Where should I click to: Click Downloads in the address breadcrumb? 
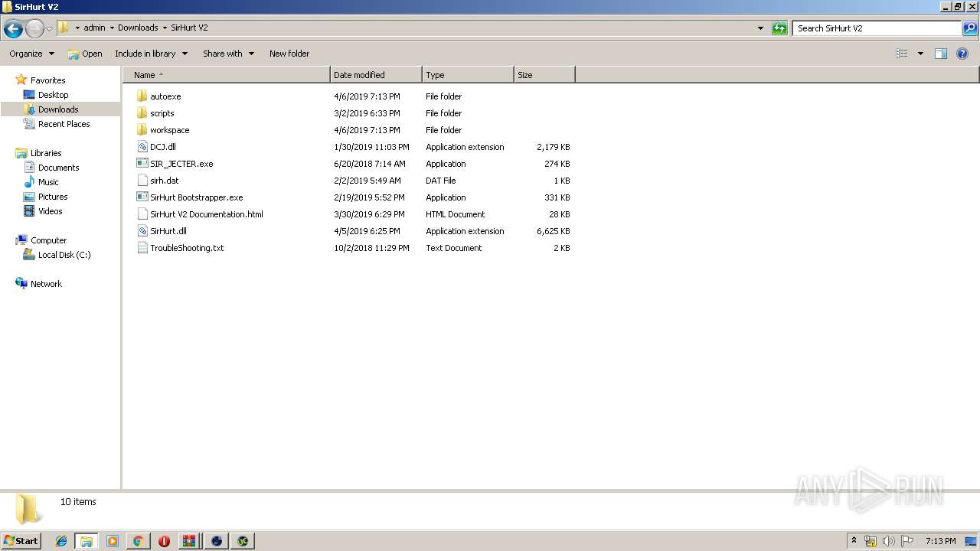pyautogui.click(x=138, y=28)
